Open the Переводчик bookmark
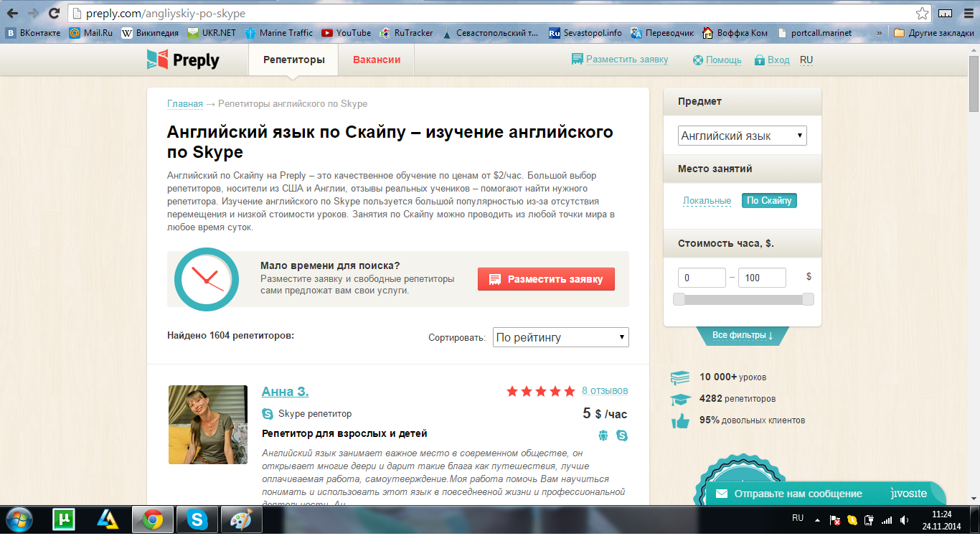The width and height of the screenshot is (980, 551). (662, 32)
